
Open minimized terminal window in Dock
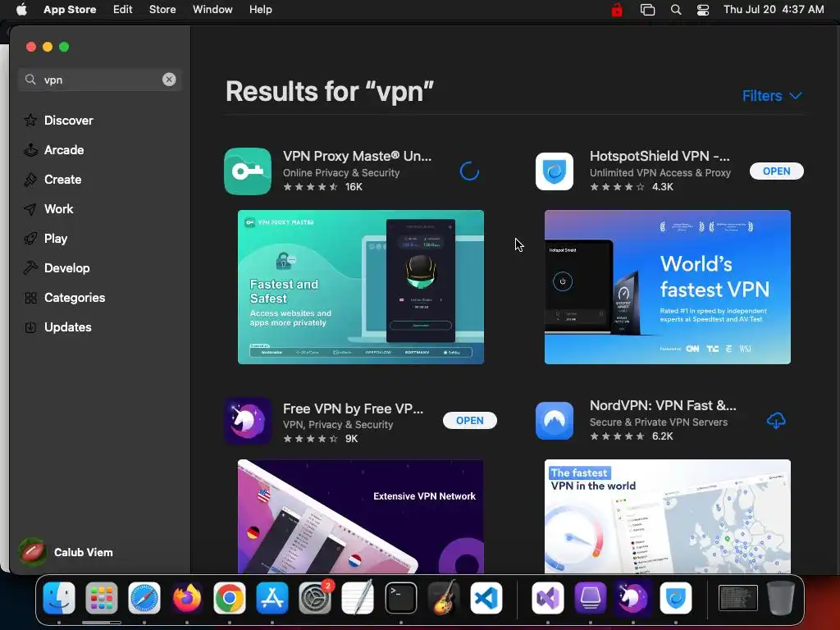click(x=737, y=598)
